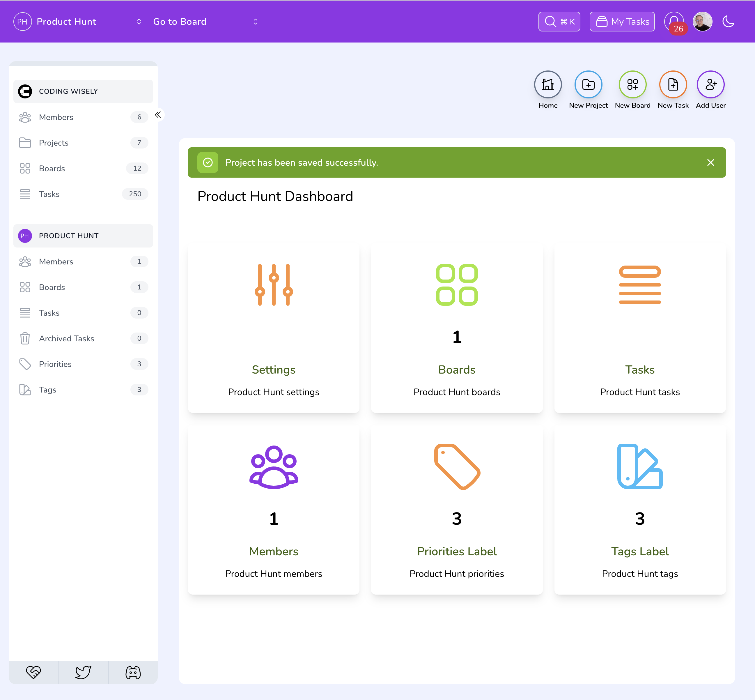Viewport: 755px width, 700px height.
Task: Click the Priorities tag icon in sidebar
Action: [25, 364]
